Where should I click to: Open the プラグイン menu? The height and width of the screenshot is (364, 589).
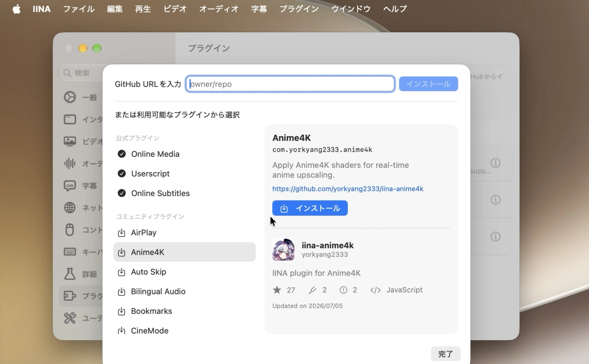point(299,9)
